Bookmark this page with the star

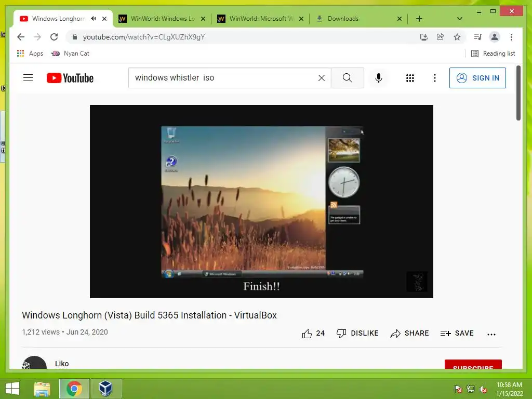click(x=457, y=37)
